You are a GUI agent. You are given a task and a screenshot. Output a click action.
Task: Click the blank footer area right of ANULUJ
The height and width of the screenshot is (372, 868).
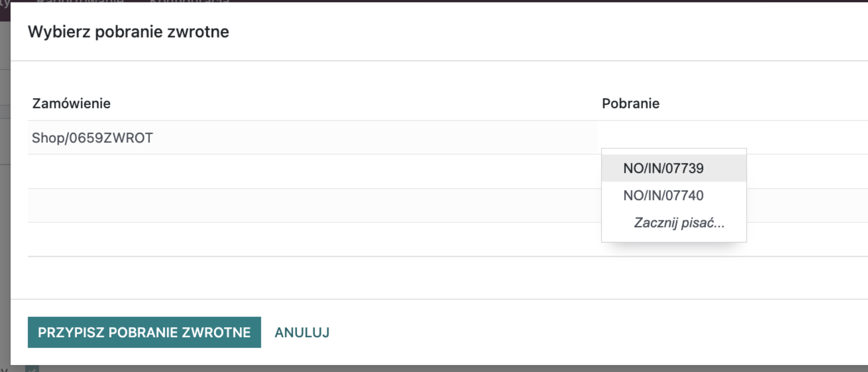click(x=560, y=332)
